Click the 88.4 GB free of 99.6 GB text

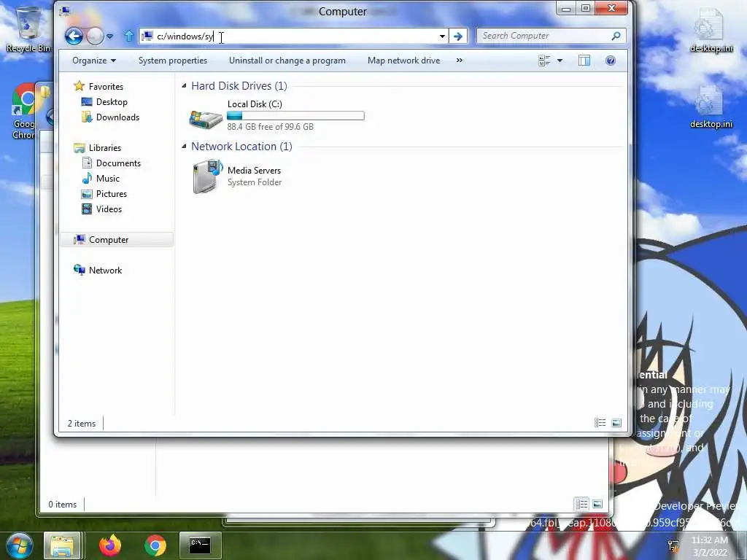point(270,127)
